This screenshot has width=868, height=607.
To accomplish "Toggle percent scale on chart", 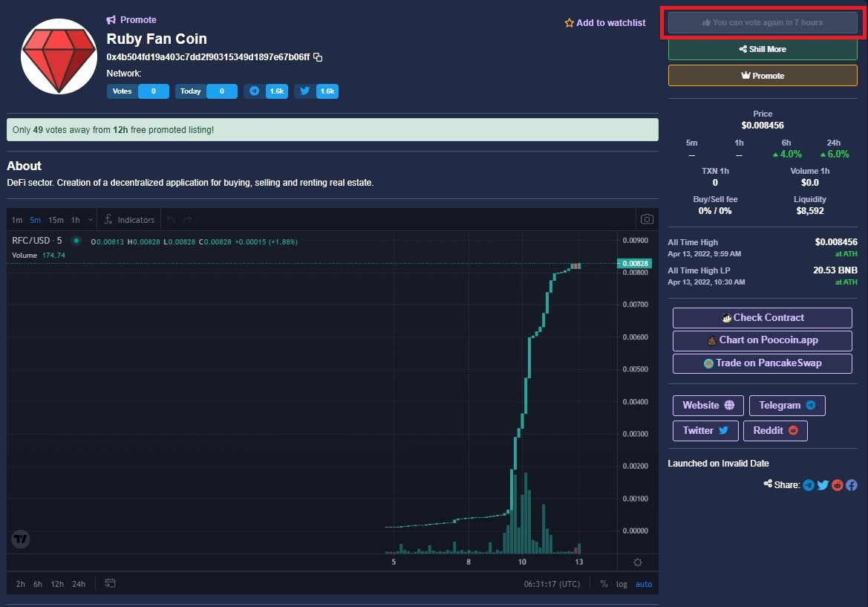I will [604, 584].
